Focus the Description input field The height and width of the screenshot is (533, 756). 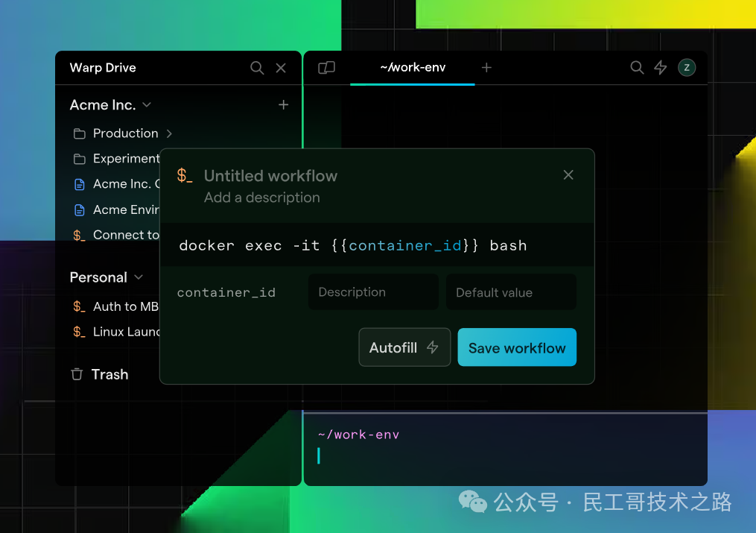[x=374, y=292]
